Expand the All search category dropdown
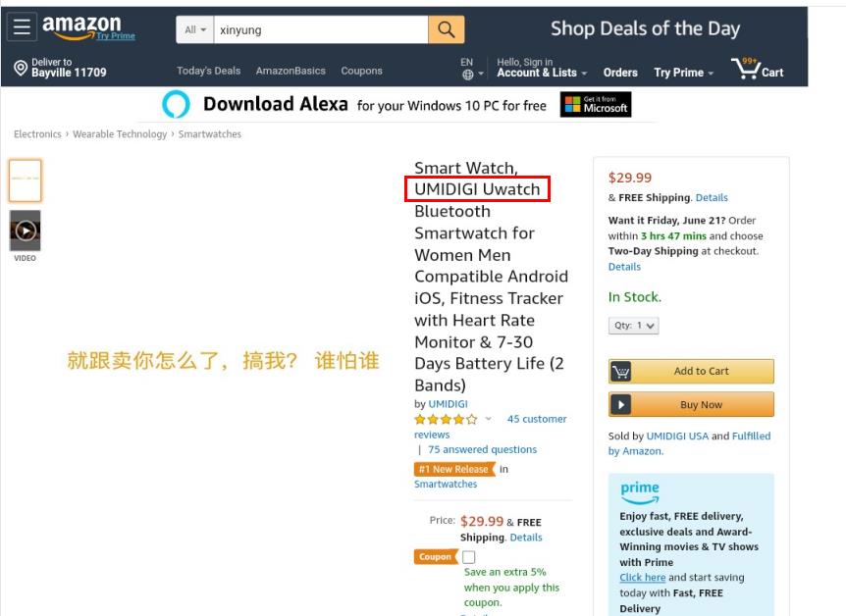846x616 pixels. click(x=196, y=30)
